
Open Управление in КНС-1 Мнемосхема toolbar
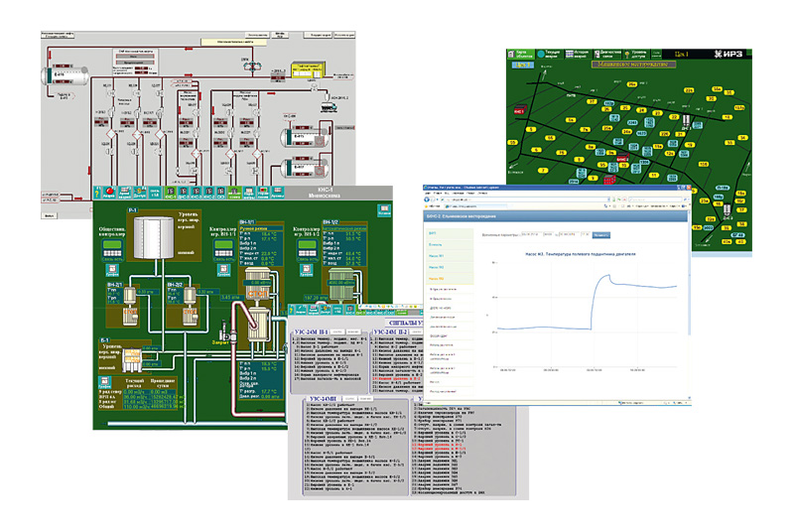(263, 193)
